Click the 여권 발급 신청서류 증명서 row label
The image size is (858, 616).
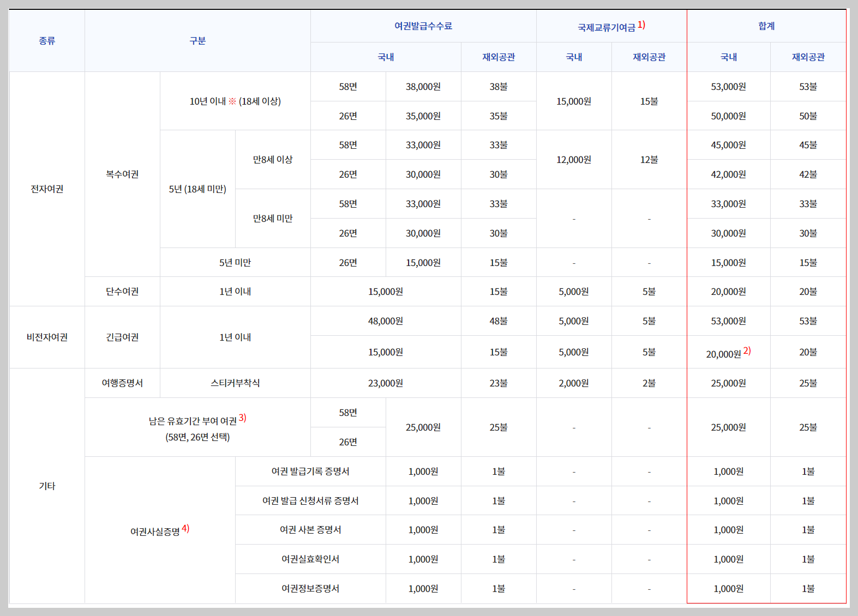click(x=310, y=501)
